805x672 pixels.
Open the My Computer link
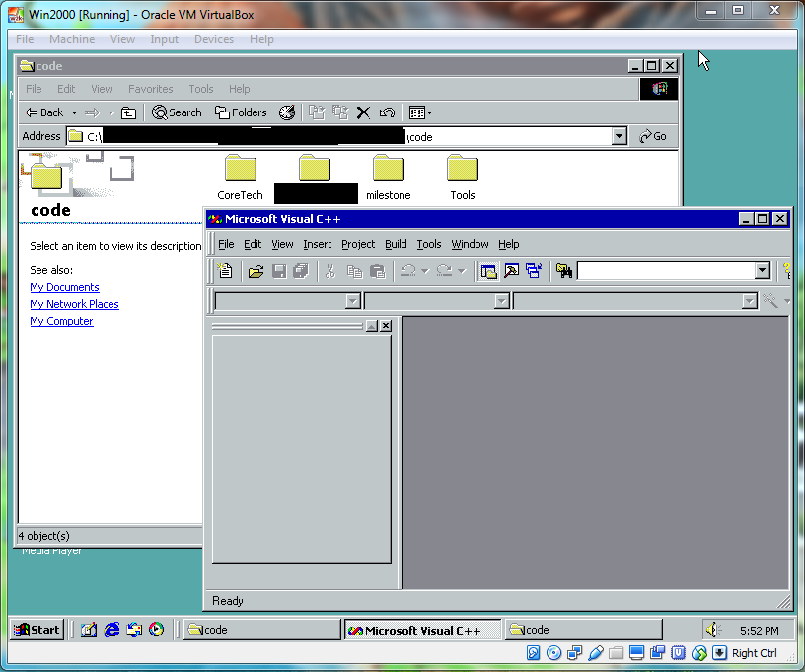click(61, 321)
